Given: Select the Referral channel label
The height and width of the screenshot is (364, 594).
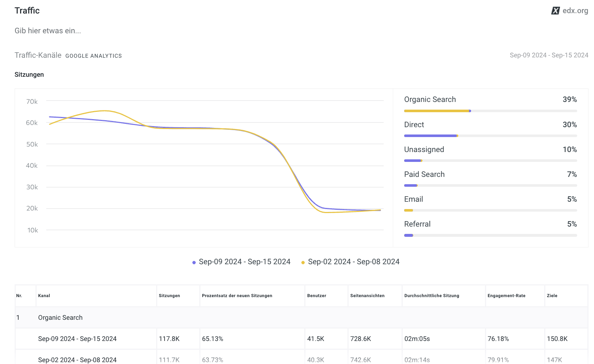Looking at the screenshot, I should point(417,224).
